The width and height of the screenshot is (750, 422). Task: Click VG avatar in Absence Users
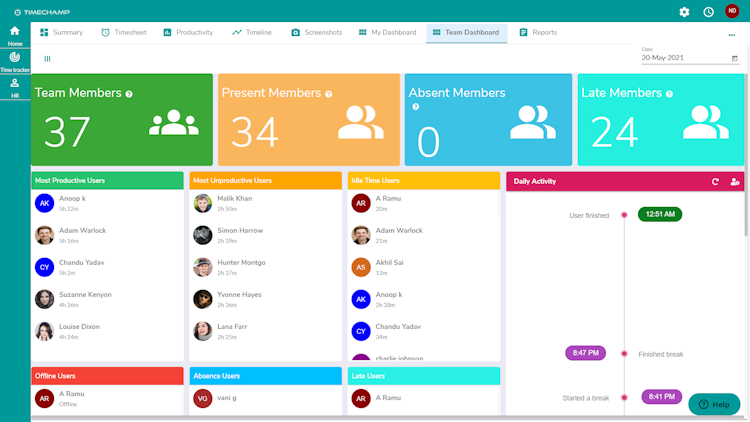pos(203,398)
